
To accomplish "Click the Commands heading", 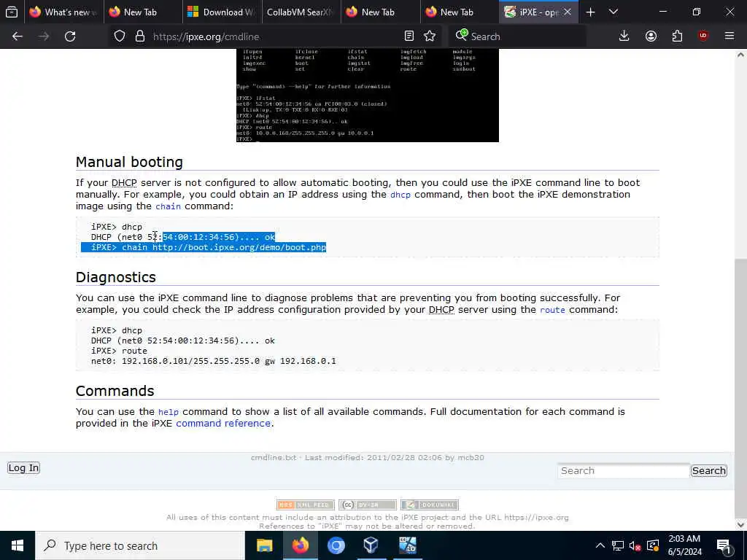I will 115,391.
